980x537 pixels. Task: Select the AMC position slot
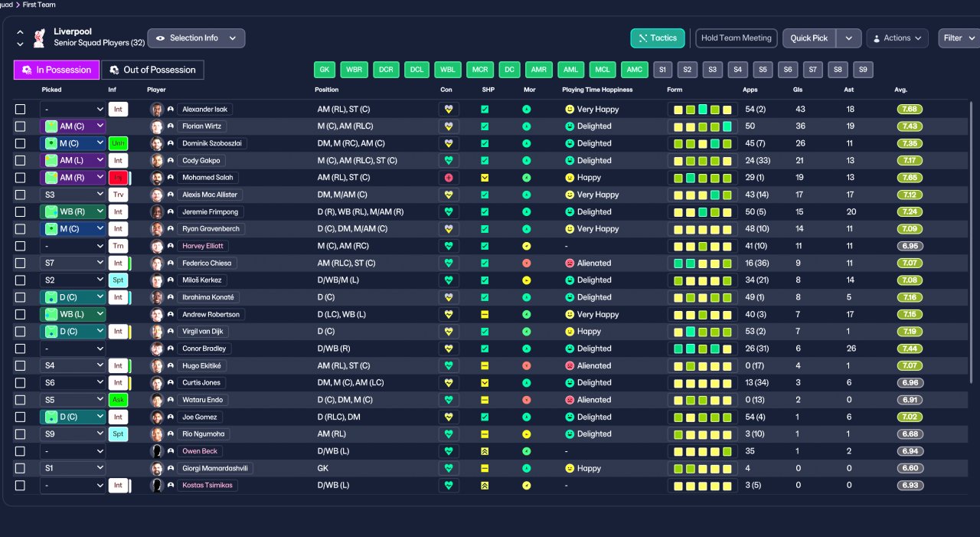point(635,70)
